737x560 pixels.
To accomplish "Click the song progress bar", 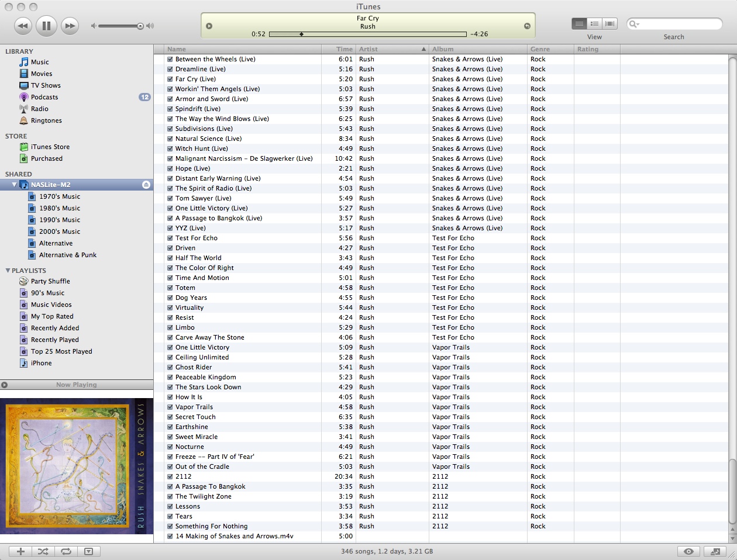I will 367,34.
